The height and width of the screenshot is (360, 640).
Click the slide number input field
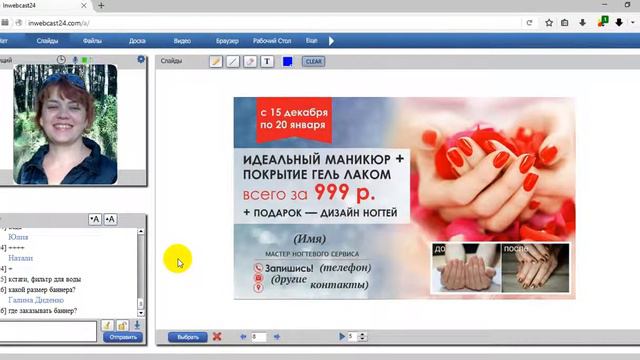click(259, 337)
